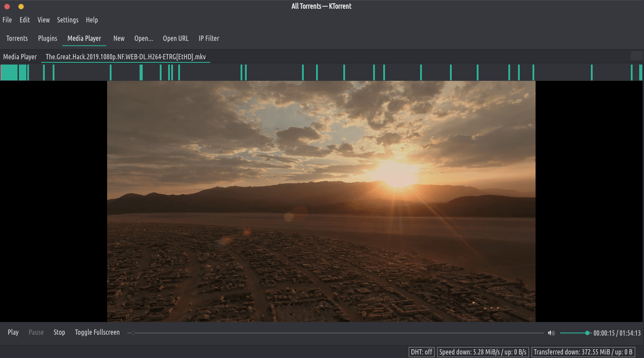
Task: Click the video seek slider
Action: pos(335,333)
